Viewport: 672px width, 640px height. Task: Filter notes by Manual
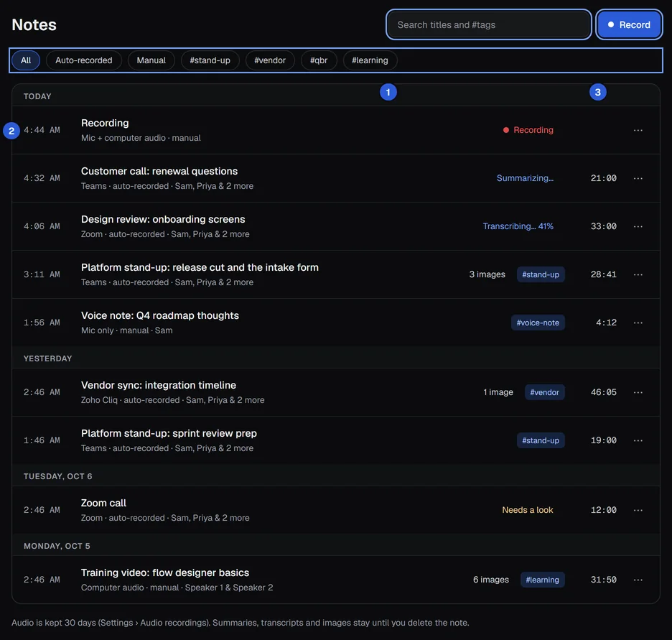click(151, 60)
